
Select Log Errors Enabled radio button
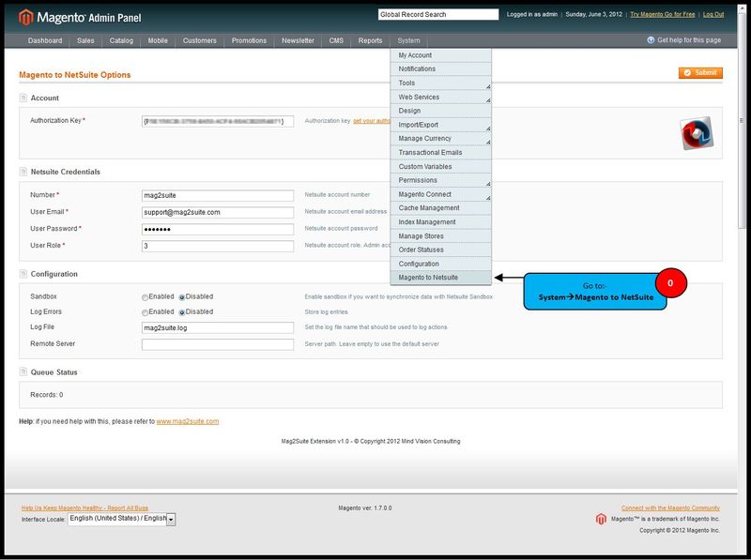coord(145,312)
